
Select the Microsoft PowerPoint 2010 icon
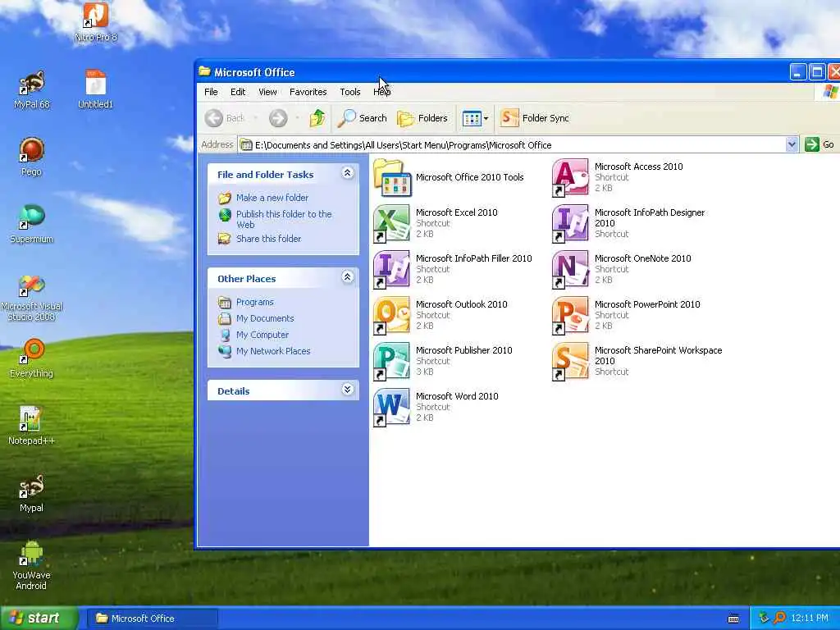coord(570,316)
